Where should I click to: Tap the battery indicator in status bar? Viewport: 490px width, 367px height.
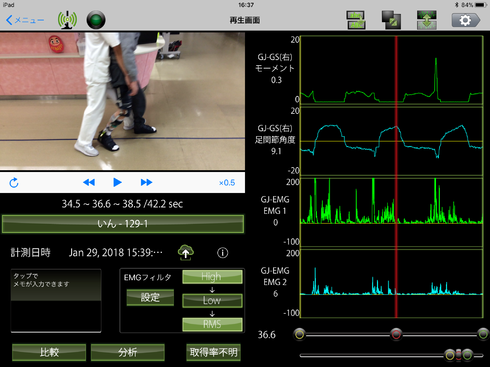tap(481, 5)
